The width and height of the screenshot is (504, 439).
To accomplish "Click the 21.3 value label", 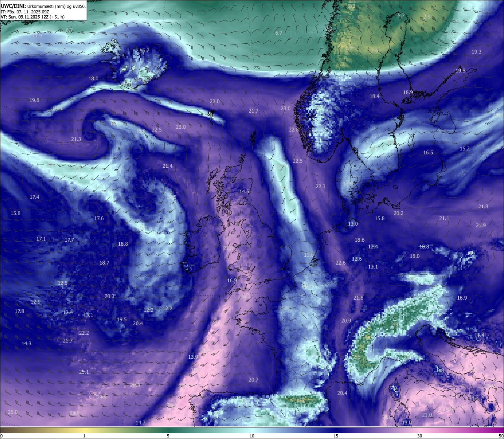I will pyautogui.click(x=76, y=139).
